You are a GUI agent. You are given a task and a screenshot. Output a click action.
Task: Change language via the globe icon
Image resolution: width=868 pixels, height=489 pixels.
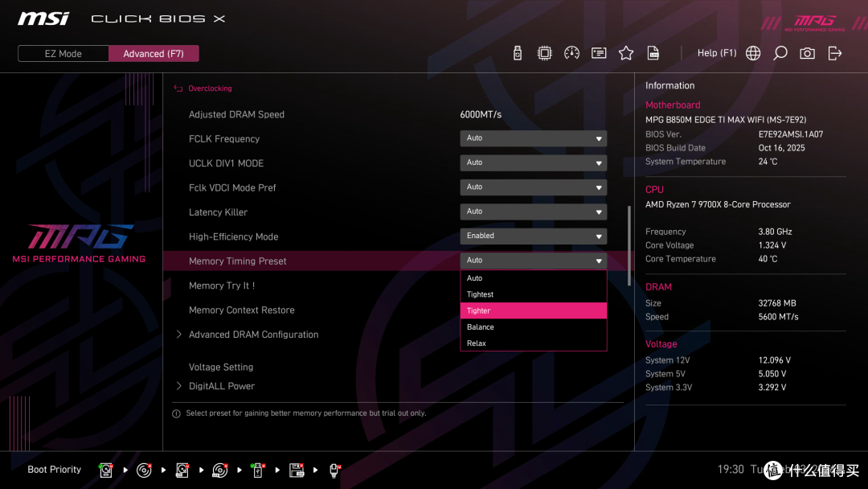tap(753, 53)
